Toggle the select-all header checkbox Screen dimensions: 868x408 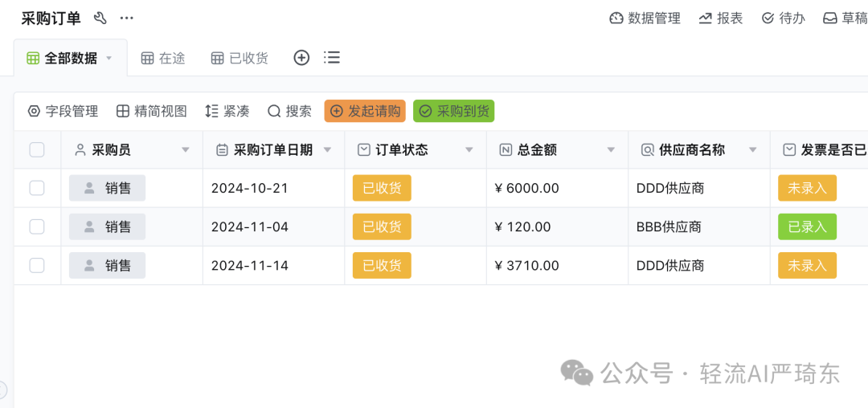tap(37, 149)
